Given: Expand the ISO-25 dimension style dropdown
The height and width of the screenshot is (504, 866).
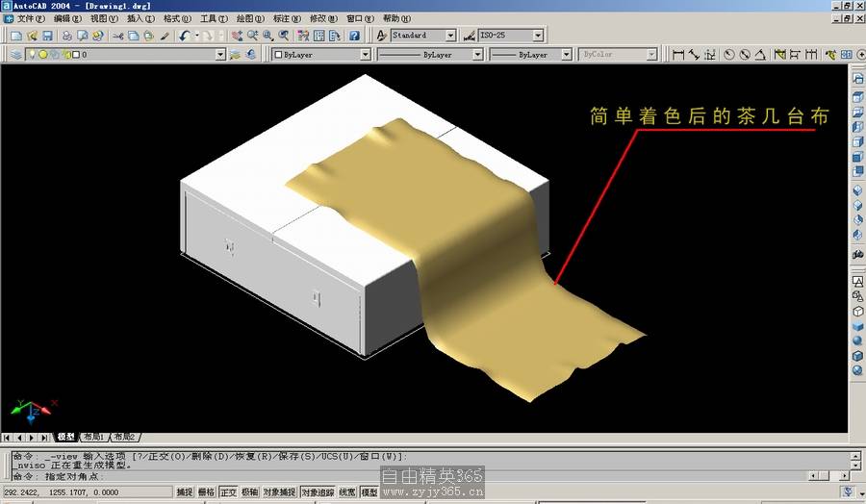Looking at the screenshot, I should (x=537, y=36).
